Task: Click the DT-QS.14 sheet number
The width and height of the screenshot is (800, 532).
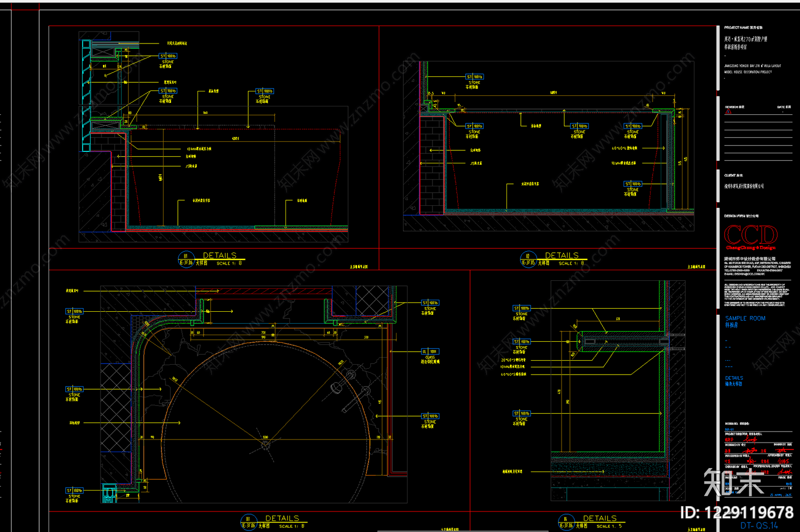Action: 759,526
